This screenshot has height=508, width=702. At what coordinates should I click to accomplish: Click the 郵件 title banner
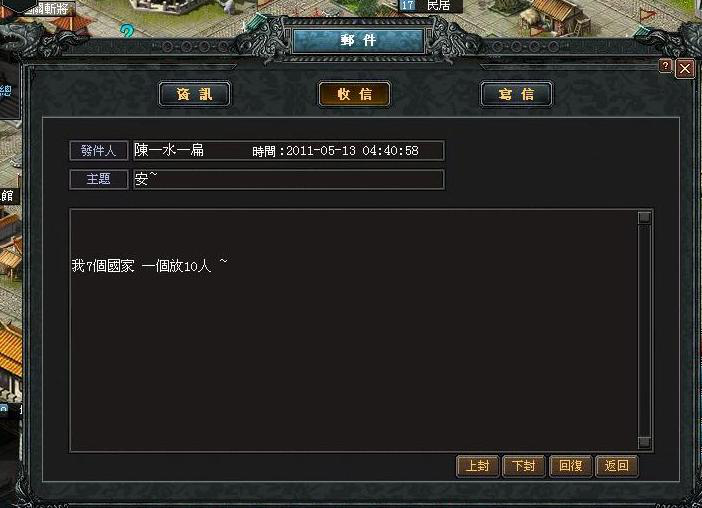click(x=358, y=41)
